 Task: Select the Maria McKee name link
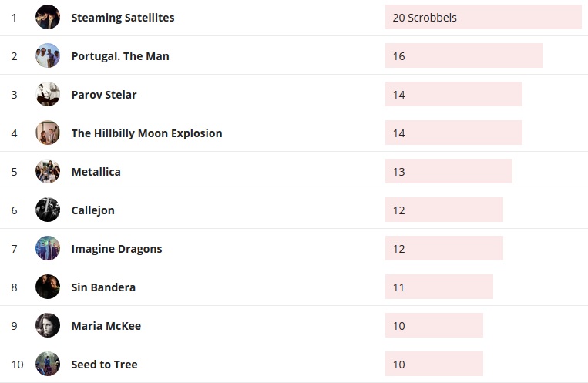(106, 326)
